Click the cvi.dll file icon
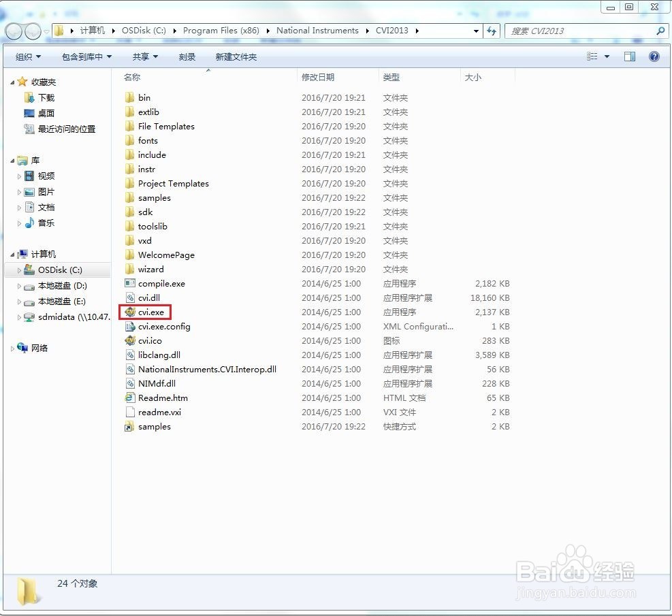 [130, 297]
